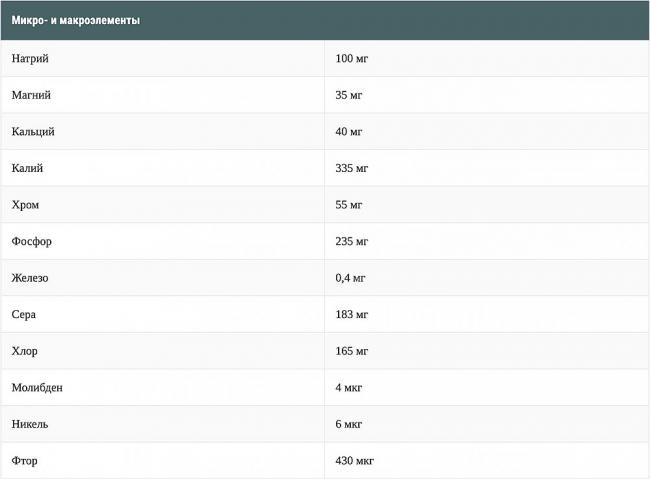Click the "6 мкг" nickel value

click(349, 424)
